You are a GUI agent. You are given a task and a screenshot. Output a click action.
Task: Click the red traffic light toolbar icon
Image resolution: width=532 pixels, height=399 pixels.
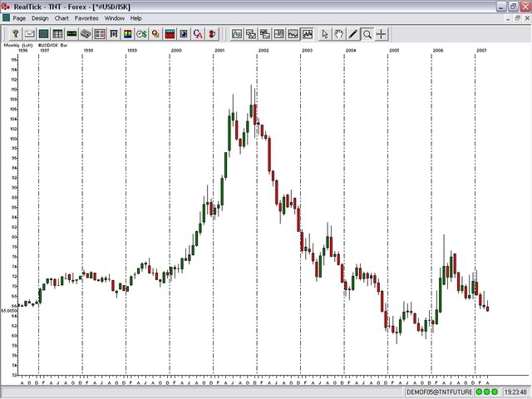pos(212,34)
